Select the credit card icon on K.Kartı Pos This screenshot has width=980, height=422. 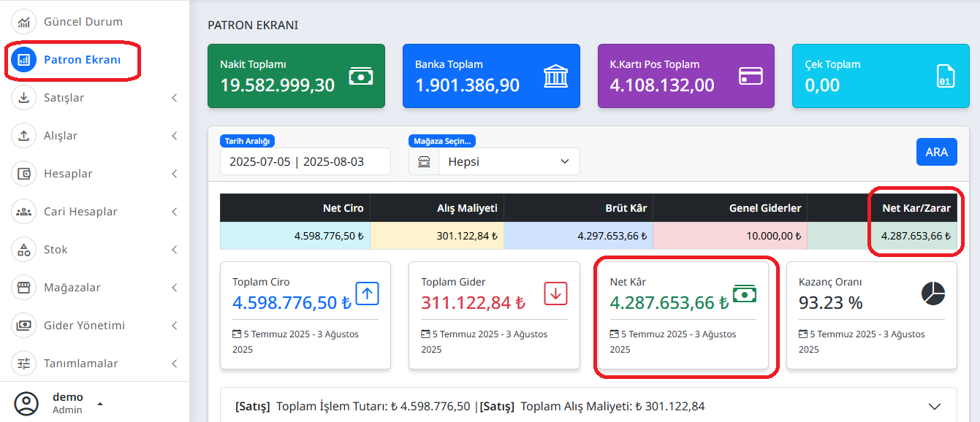750,75
